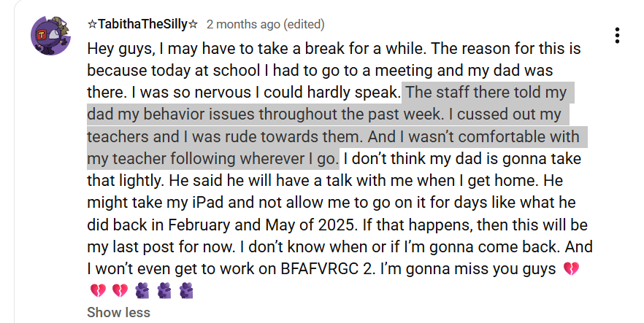This screenshot has height=323, width=644.
Task: Open the TabithaTheSilly channel name link
Action: 143,24
